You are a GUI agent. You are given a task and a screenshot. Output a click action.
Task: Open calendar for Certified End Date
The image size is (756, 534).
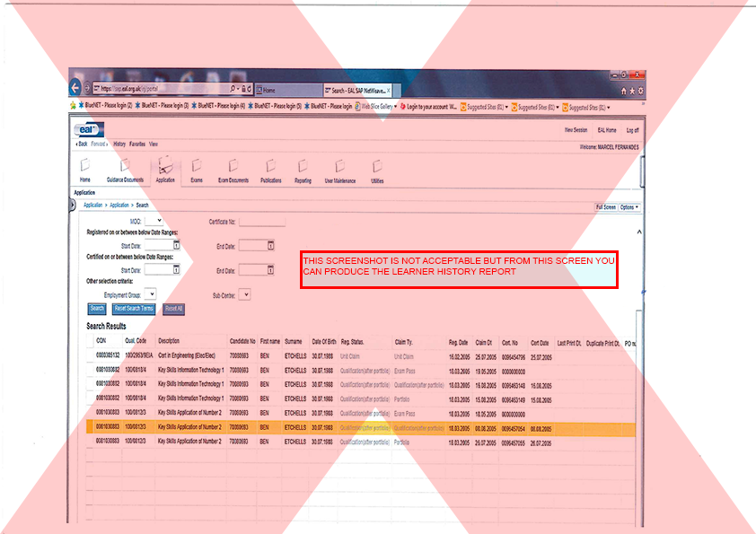point(271,270)
